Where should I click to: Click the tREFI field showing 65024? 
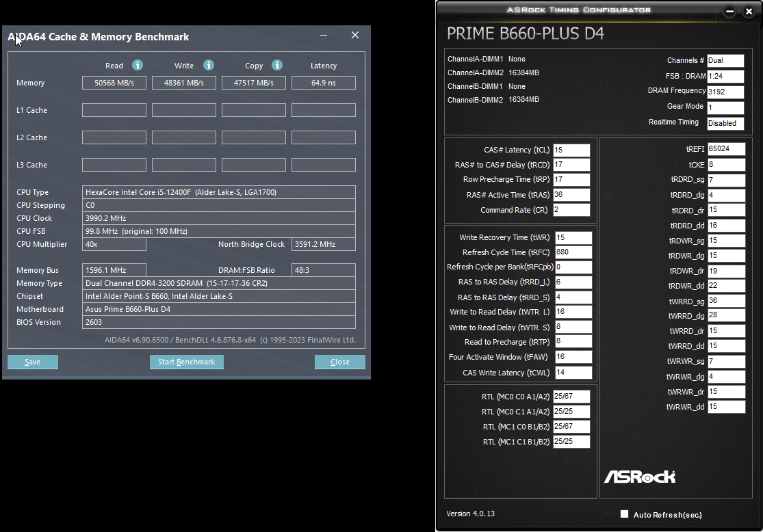[x=727, y=149]
